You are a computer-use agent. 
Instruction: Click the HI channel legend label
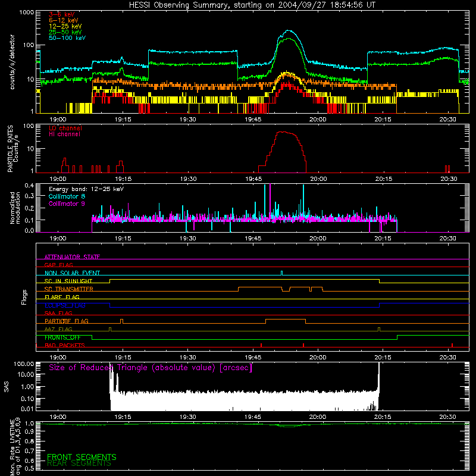pyautogui.click(x=64, y=134)
